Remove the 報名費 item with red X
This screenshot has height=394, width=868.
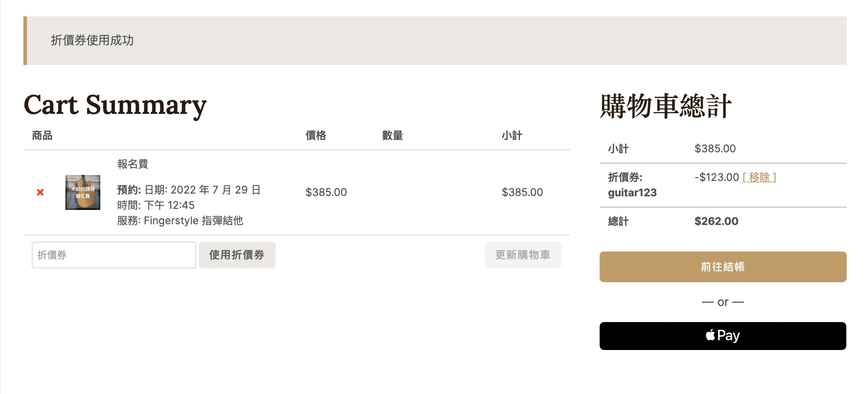click(x=40, y=192)
